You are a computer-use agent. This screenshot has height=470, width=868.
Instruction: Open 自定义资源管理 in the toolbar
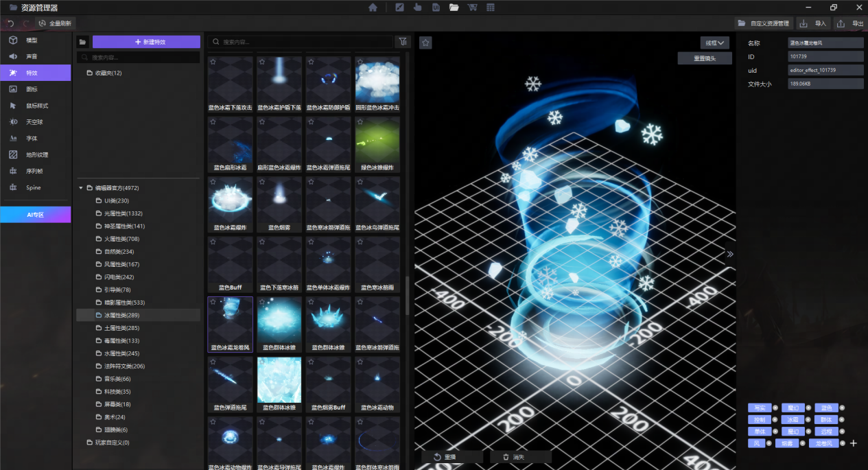click(764, 23)
